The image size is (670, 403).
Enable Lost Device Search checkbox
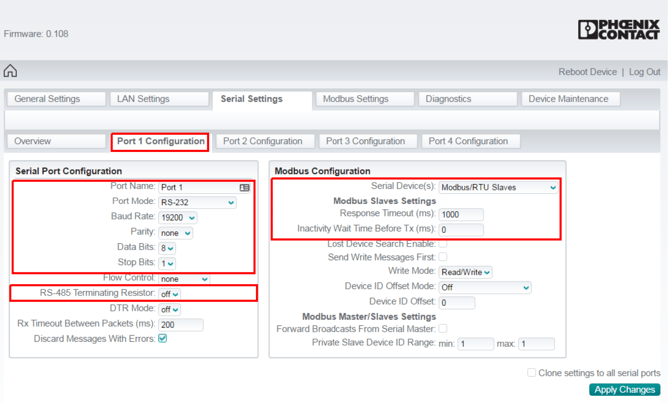[443, 243]
